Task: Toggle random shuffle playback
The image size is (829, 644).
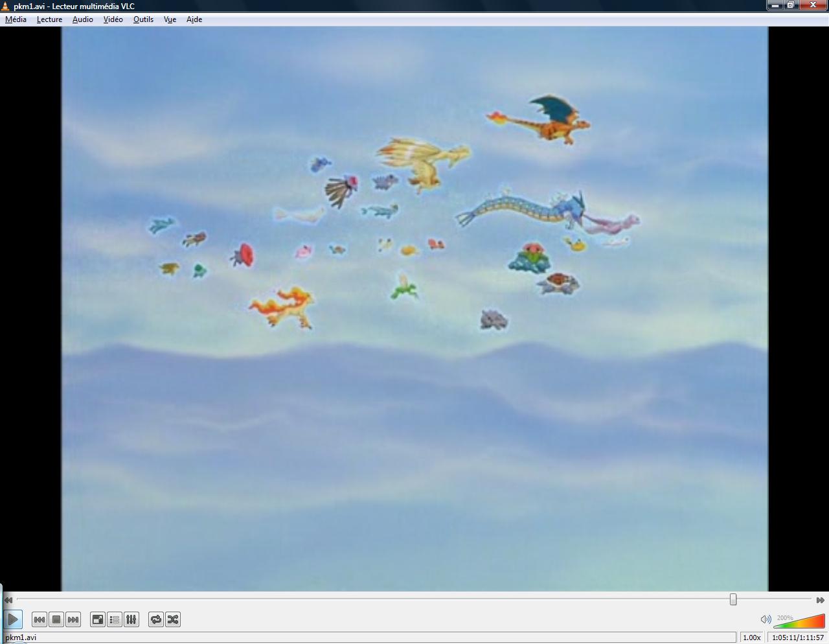Action: (x=173, y=619)
